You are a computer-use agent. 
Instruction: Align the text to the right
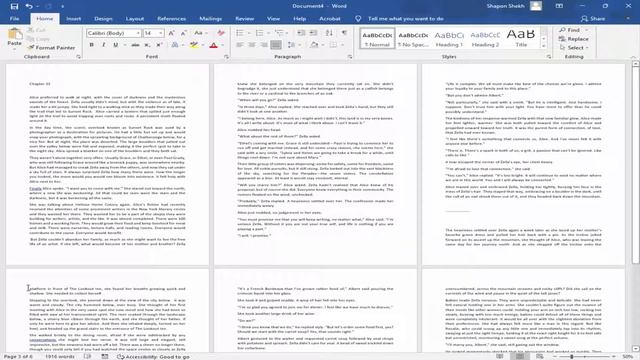click(x=264, y=45)
